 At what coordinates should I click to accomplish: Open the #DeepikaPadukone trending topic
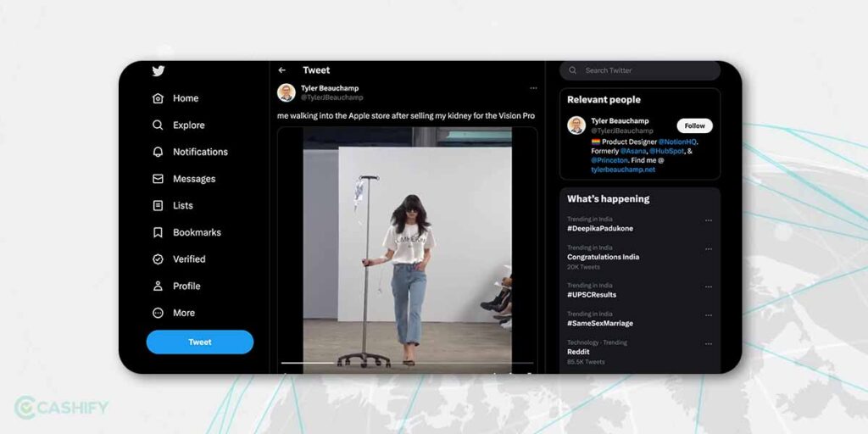click(x=600, y=229)
